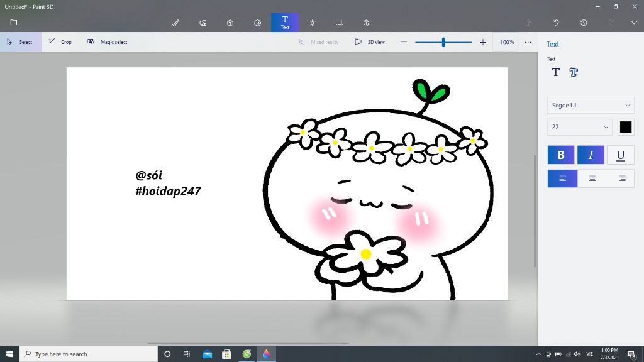Center align the text
Screen dimensions: 644x362
(592, 178)
